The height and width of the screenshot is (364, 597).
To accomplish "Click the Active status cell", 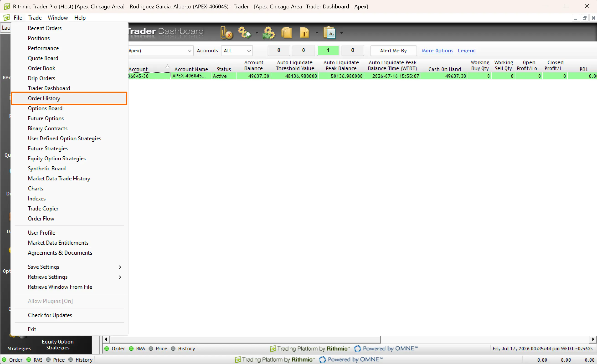I will point(223,76).
